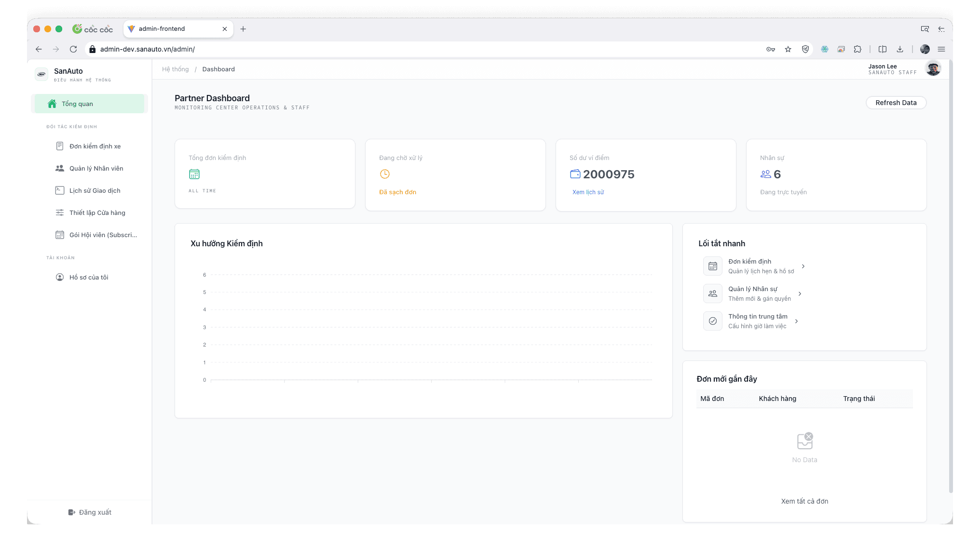Bookmark page with star icon

788,49
